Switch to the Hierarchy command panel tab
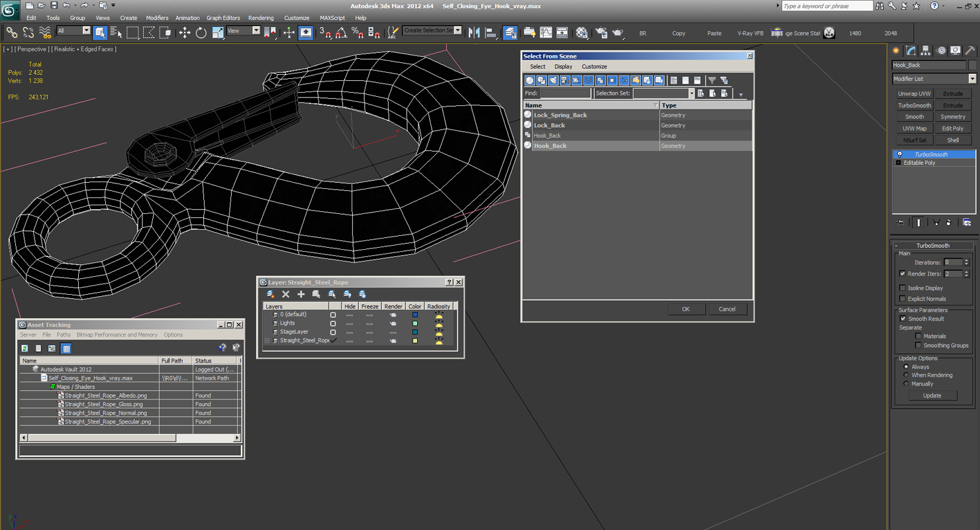Screen dimensions: 980x530 pos(926,50)
